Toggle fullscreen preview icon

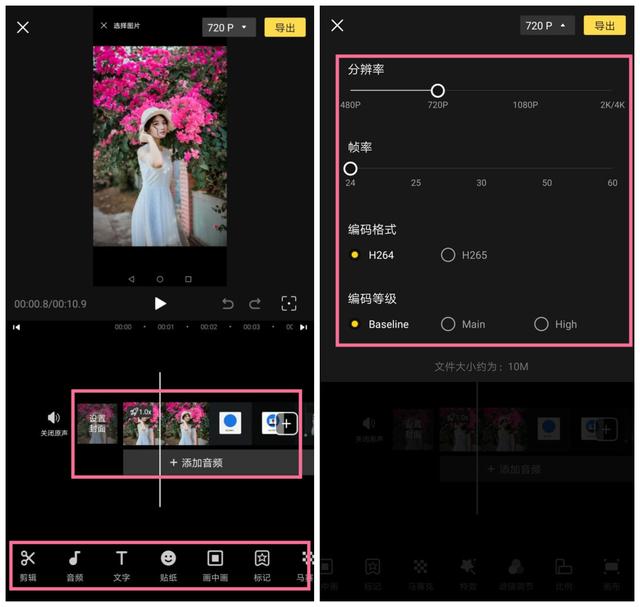pyautogui.click(x=289, y=304)
